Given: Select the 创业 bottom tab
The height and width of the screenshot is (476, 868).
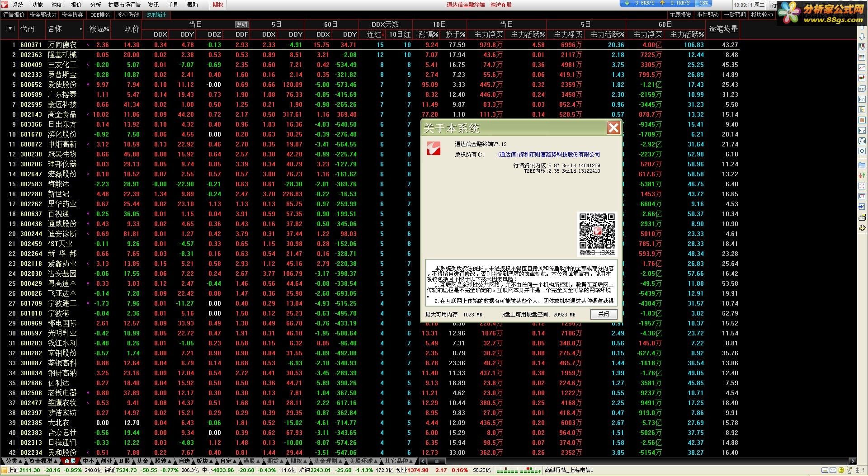Looking at the screenshot, I should pyautogui.click(x=107, y=461).
